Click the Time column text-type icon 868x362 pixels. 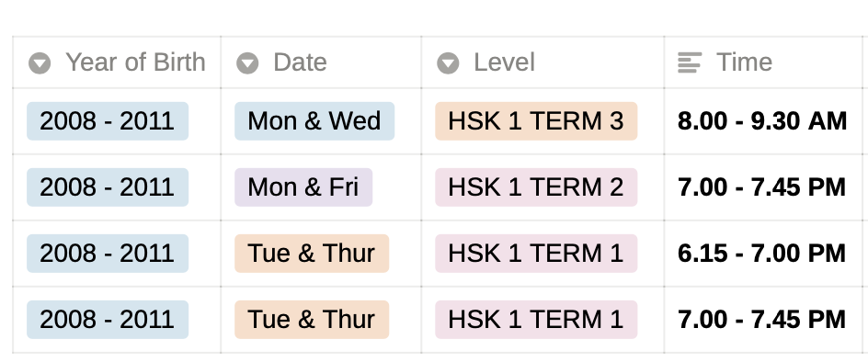(690, 62)
